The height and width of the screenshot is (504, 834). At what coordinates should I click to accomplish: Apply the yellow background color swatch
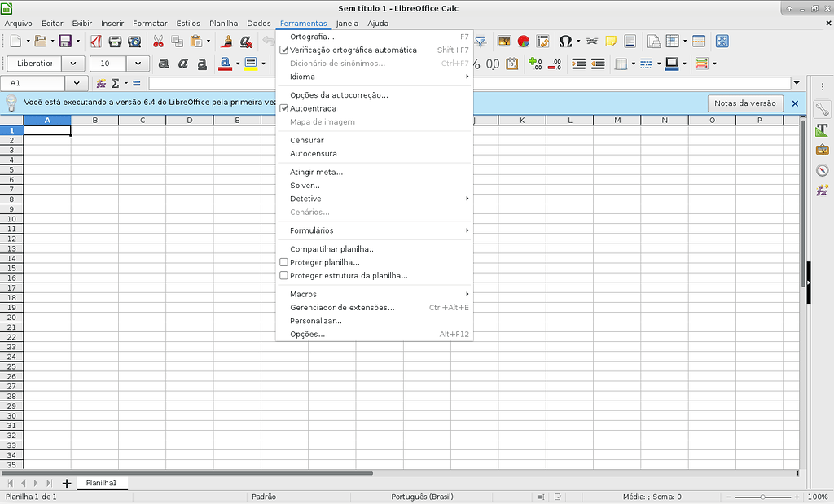251,64
